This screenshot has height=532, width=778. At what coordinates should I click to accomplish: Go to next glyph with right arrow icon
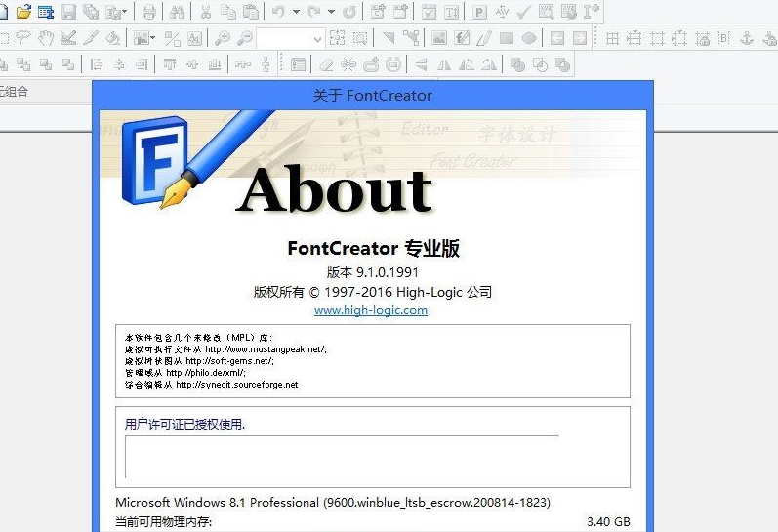click(x=580, y=38)
